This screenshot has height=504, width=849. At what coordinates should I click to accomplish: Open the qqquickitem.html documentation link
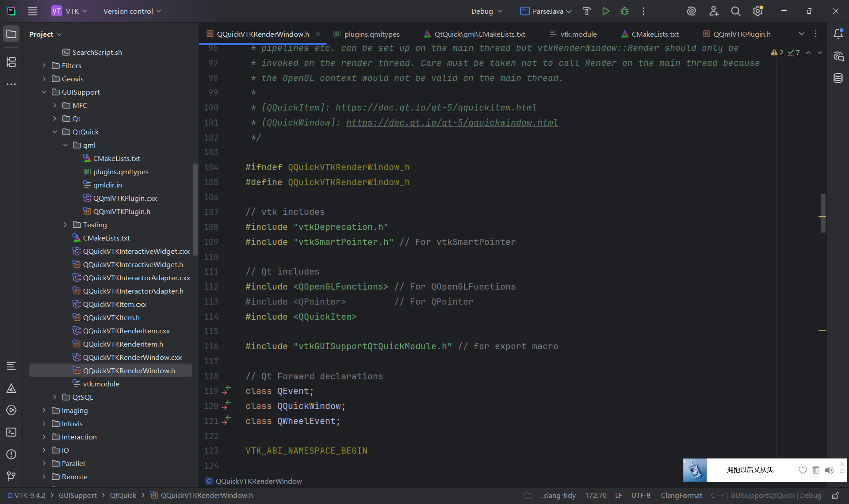[x=436, y=107]
